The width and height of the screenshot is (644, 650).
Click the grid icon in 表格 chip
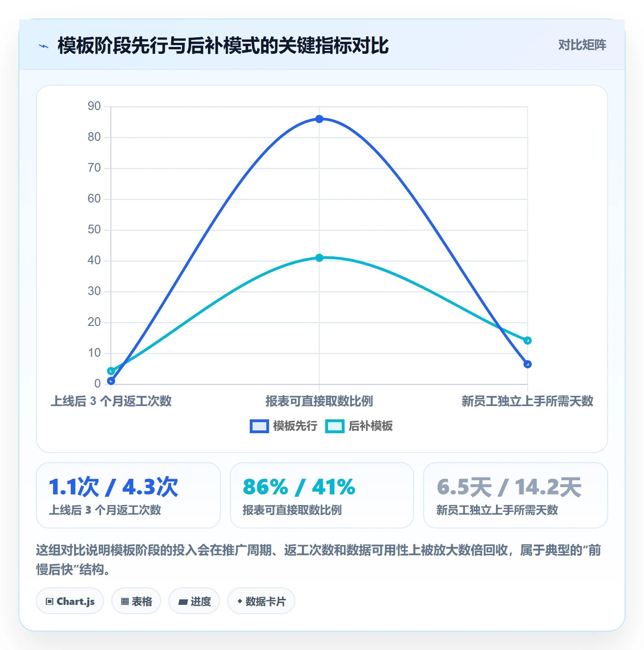pos(125,602)
